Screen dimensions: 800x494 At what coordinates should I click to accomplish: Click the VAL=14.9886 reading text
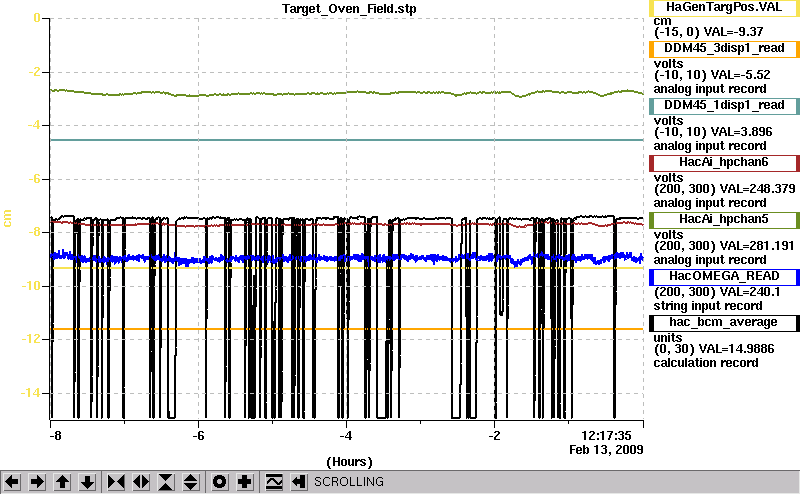[x=736, y=349]
